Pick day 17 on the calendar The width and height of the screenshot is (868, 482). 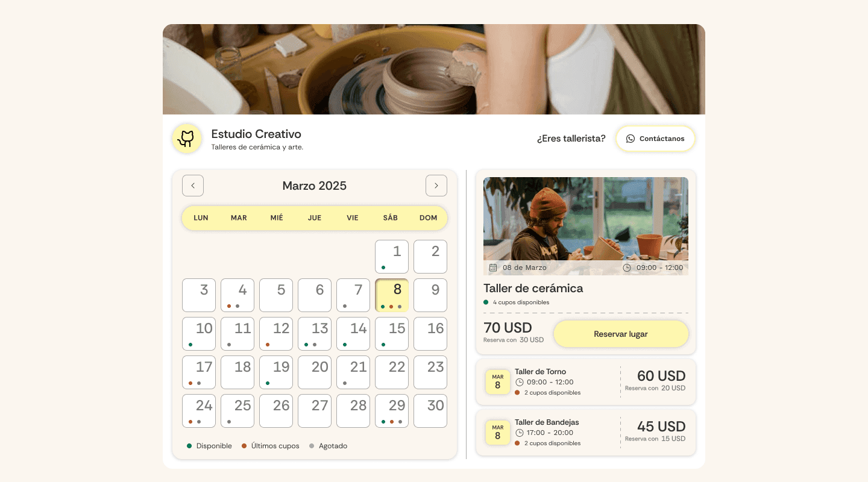(199, 372)
